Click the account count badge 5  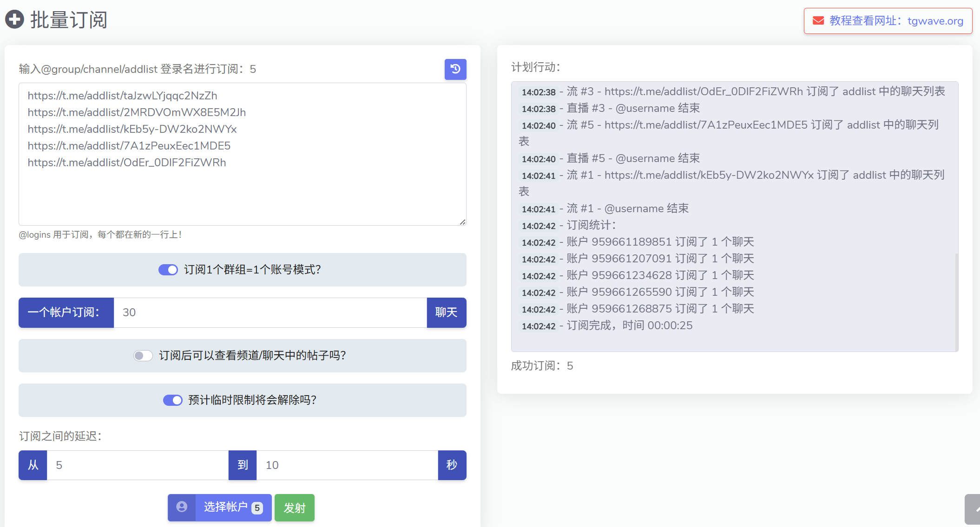(257, 508)
